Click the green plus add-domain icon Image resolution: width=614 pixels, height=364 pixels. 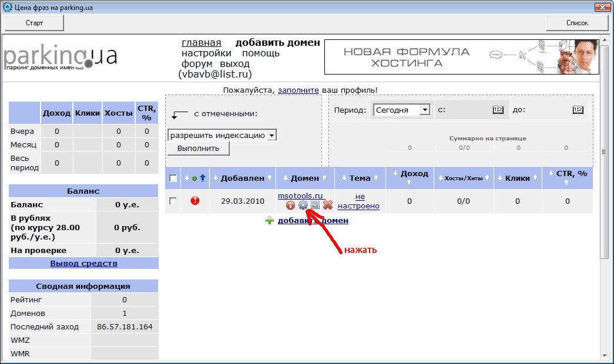point(270,220)
